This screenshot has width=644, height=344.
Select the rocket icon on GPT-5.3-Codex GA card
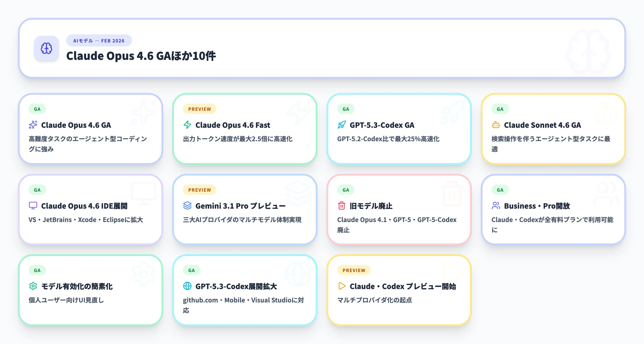coord(341,125)
